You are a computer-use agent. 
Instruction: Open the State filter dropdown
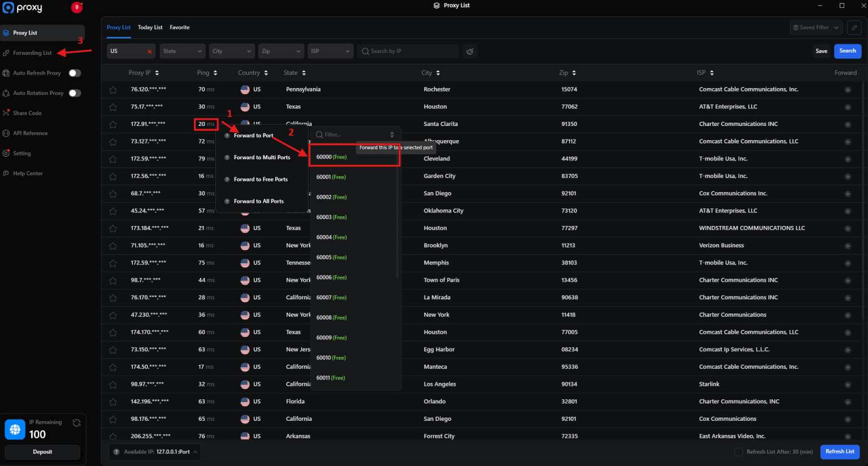pos(182,51)
